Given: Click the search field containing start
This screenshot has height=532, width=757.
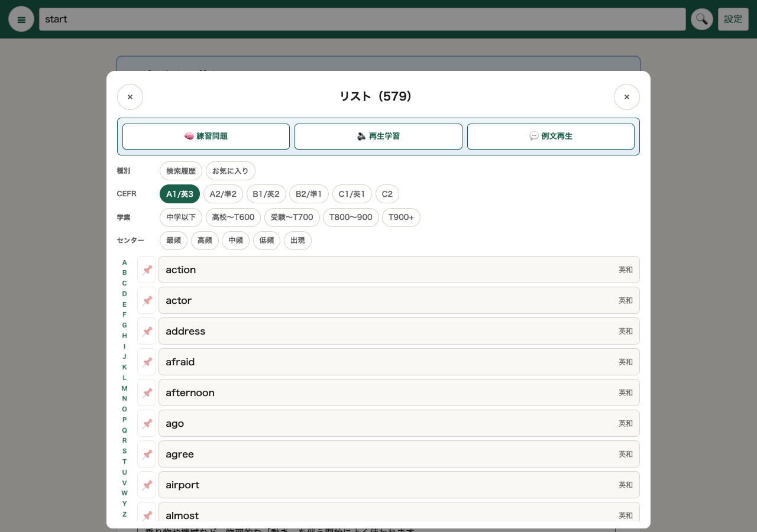Looking at the screenshot, I should pyautogui.click(x=363, y=19).
